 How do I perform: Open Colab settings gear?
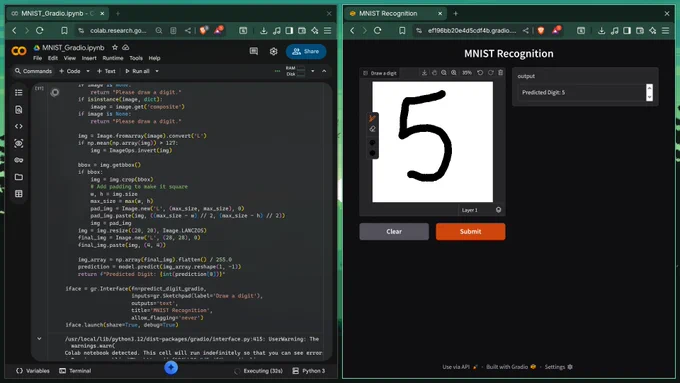pyautogui.click(x=274, y=52)
